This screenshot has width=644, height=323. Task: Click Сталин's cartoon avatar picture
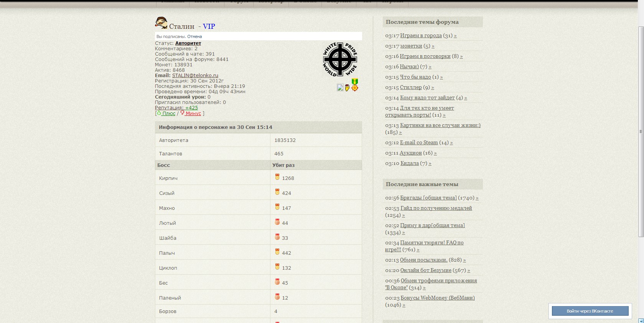(x=161, y=23)
